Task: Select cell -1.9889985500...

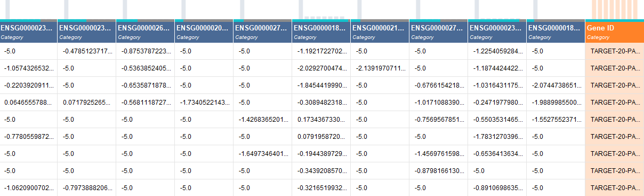Action: tap(556, 103)
